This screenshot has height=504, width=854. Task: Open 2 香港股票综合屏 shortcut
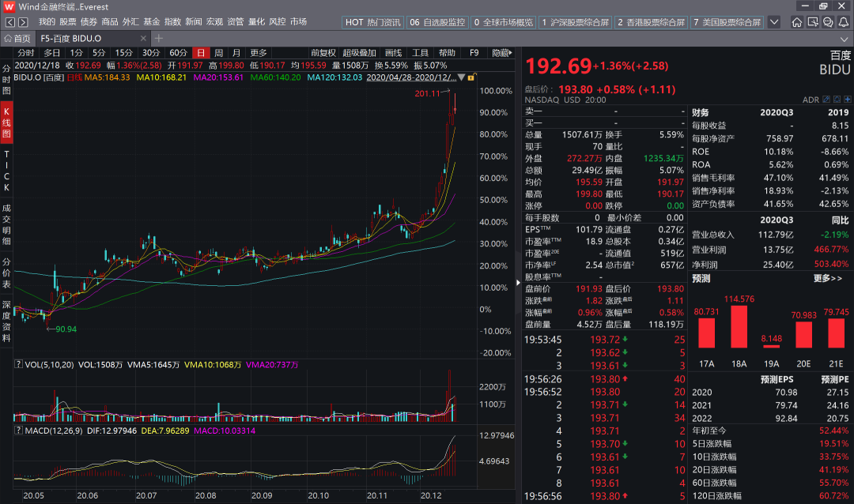[x=651, y=22]
